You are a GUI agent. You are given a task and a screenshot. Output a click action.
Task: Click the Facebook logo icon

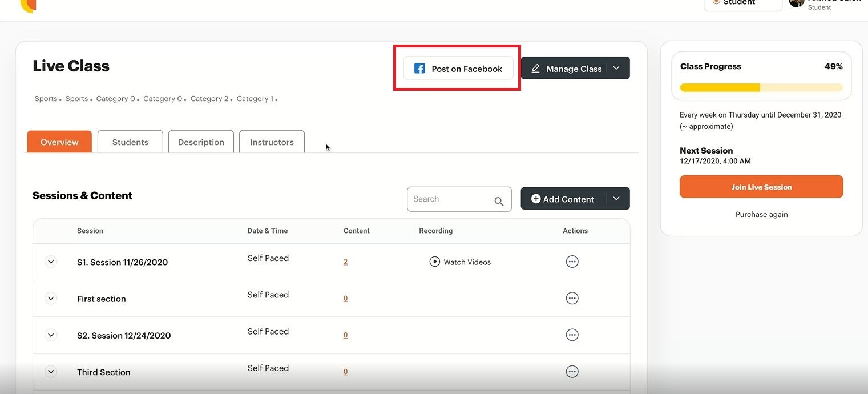click(419, 69)
